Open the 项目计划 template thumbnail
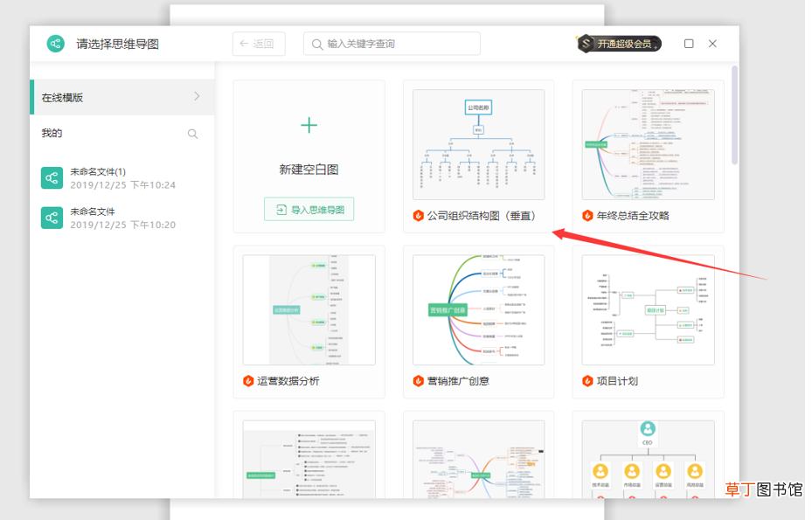 (x=649, y=309)
